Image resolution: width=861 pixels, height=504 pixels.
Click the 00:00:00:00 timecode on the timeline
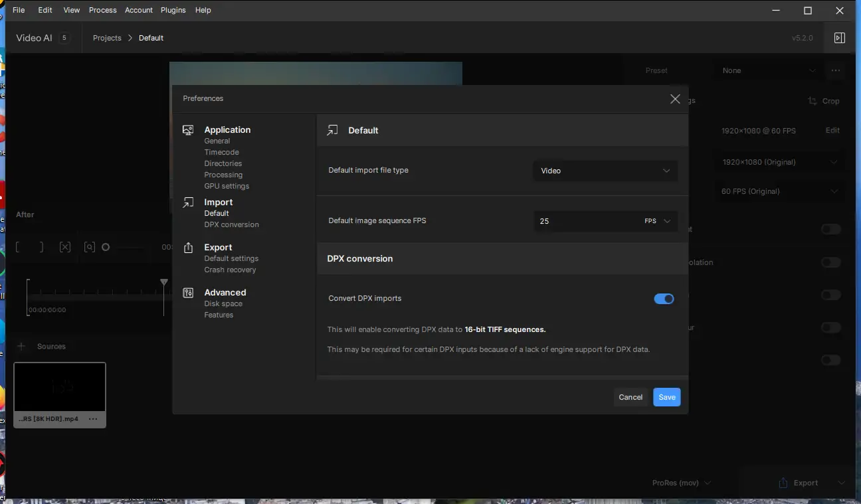tap(47, 310)
